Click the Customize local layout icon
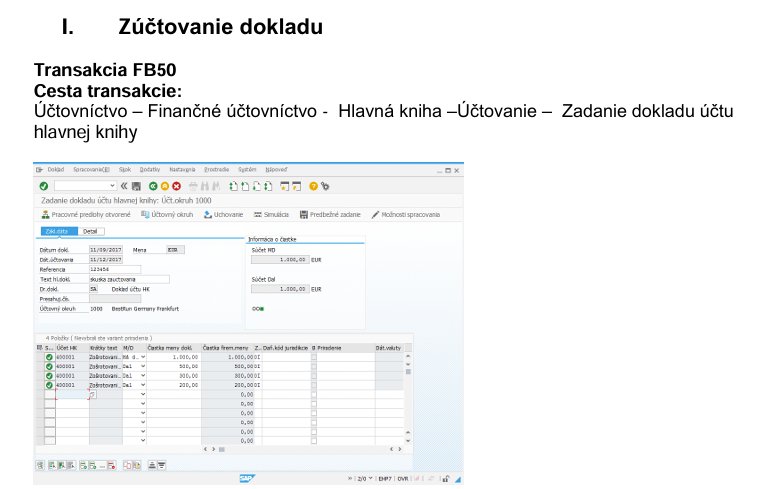Image resolution: width=763 pixels, height=489 pixels. coord(325,186)
